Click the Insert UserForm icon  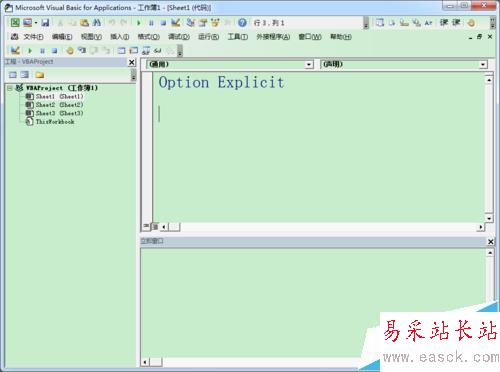point(27,23)
